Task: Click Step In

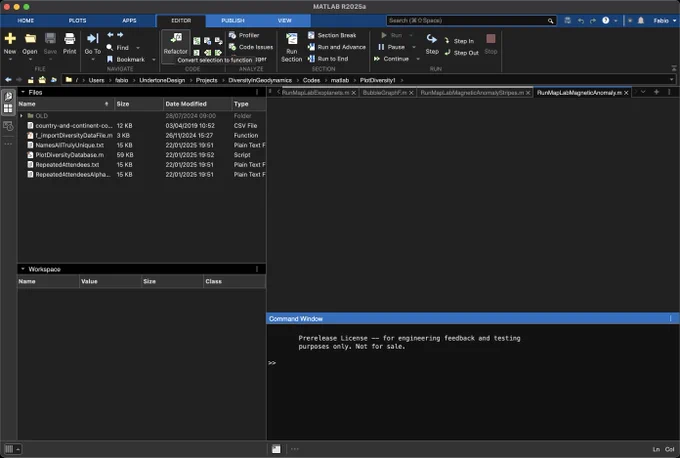Action: pyautogui.click(x=459, y=41)
